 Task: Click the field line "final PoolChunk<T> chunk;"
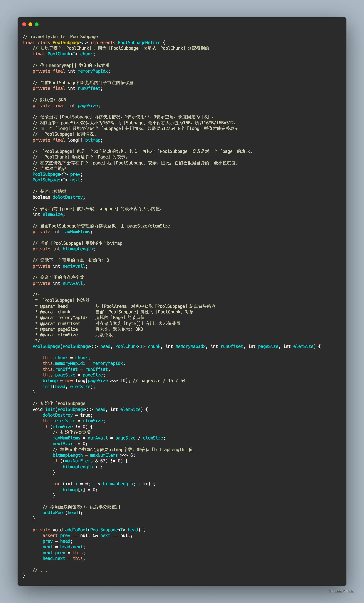pyautogui.click(x=64, y=54)
